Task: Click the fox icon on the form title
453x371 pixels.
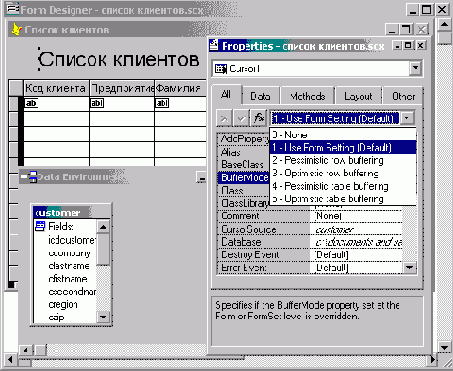Action: (x=16, y=30)
